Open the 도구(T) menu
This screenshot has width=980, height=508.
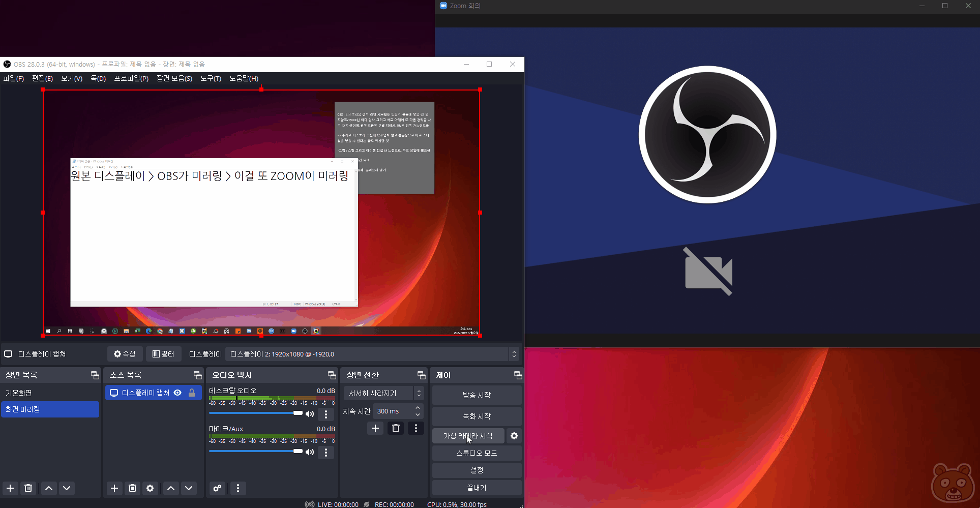[x=211, y=78]
